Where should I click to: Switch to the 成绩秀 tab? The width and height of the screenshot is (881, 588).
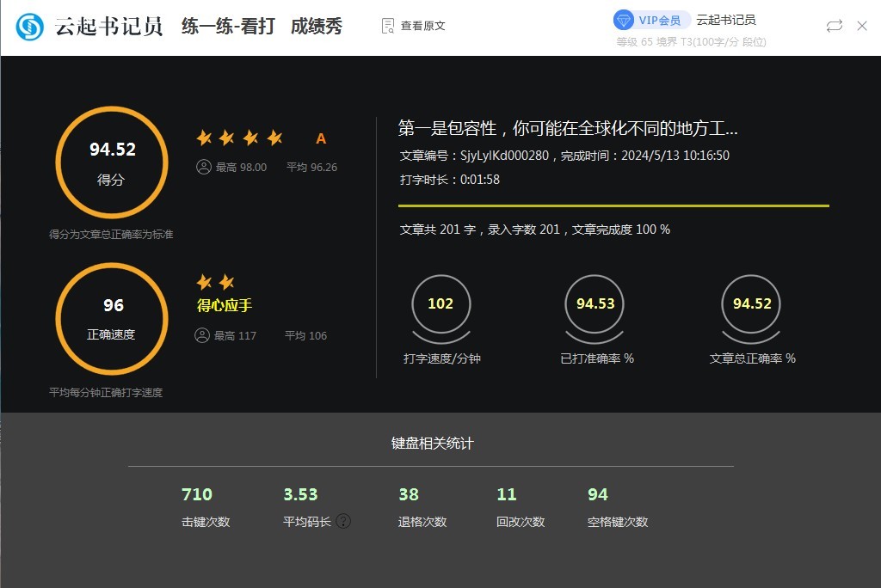click(317, 27)
